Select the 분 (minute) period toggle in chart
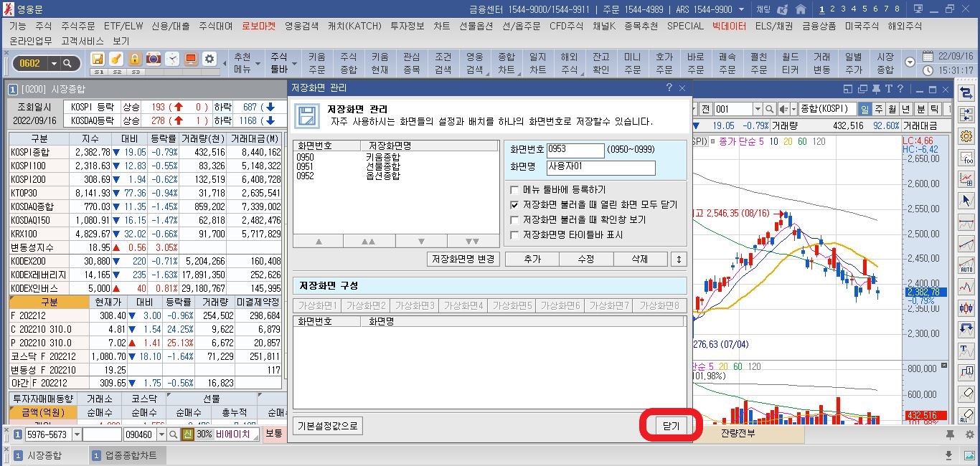 921,109
